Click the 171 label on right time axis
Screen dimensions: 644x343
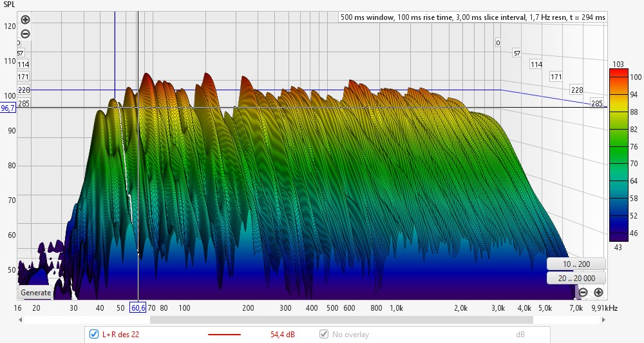point(556,77)
